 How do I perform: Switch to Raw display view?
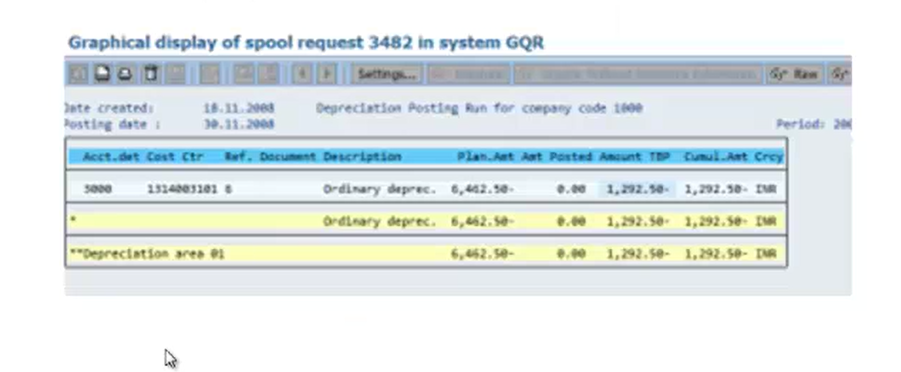coord(795,74)
